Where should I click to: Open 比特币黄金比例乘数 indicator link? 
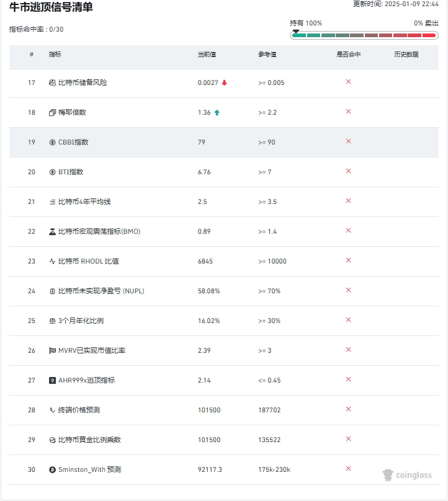(89, 440)
